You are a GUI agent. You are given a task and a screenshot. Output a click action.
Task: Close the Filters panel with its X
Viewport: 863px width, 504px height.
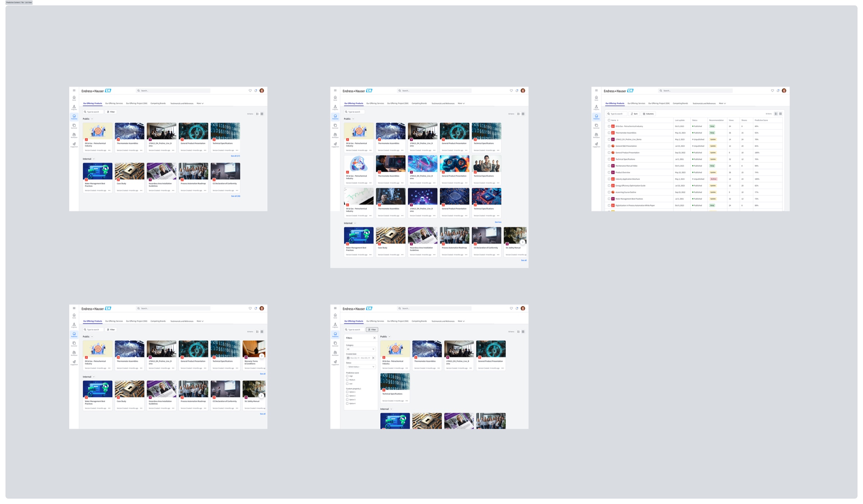374,338
